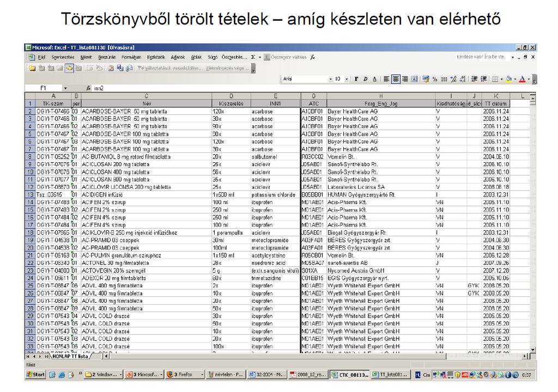
Task: Open the Font Color dropdown arrow
Action: (529, 79)
